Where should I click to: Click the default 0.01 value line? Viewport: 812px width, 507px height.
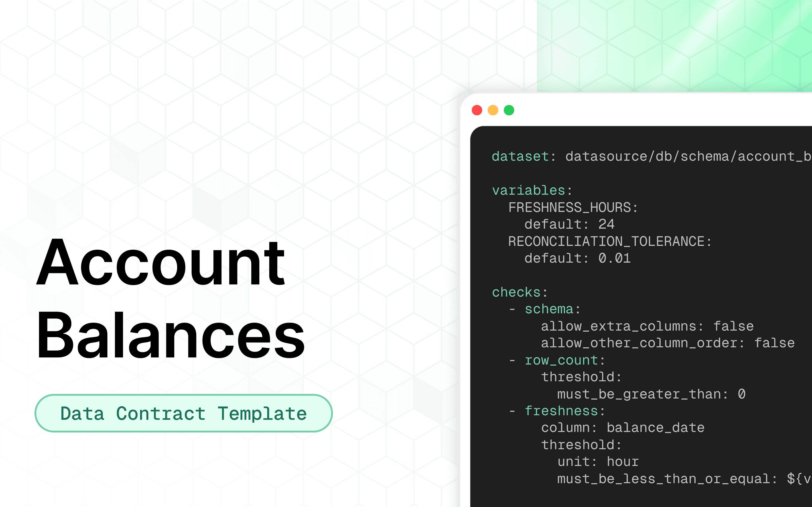coord(577,258)
